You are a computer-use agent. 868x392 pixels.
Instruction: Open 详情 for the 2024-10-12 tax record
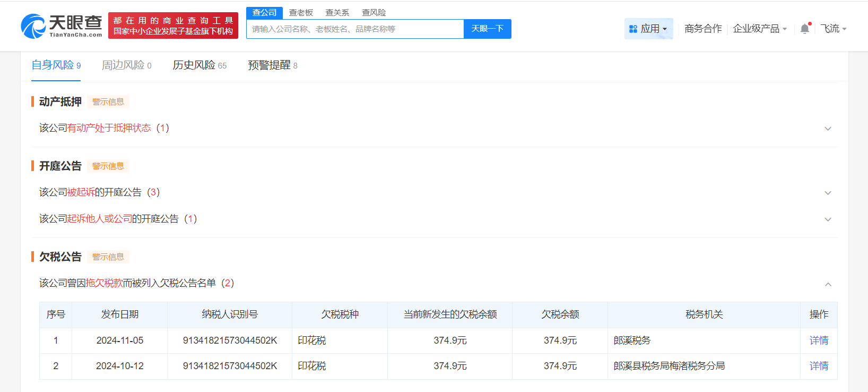coord(819,366)
